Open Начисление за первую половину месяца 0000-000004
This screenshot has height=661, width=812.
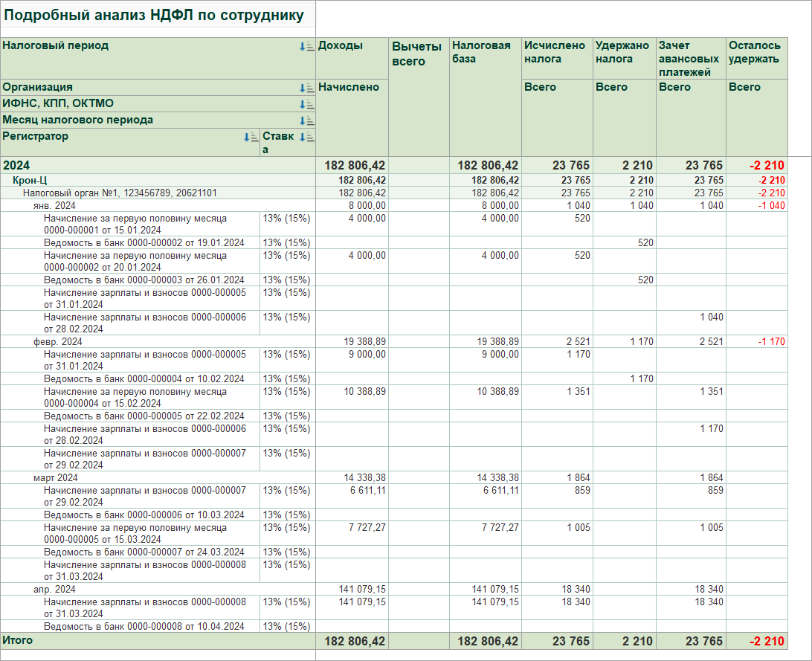click(x=135, y=398)
